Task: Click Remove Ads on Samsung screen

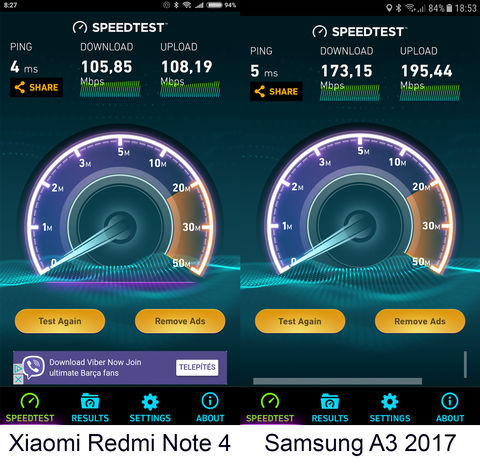Action: pos(420,321)
